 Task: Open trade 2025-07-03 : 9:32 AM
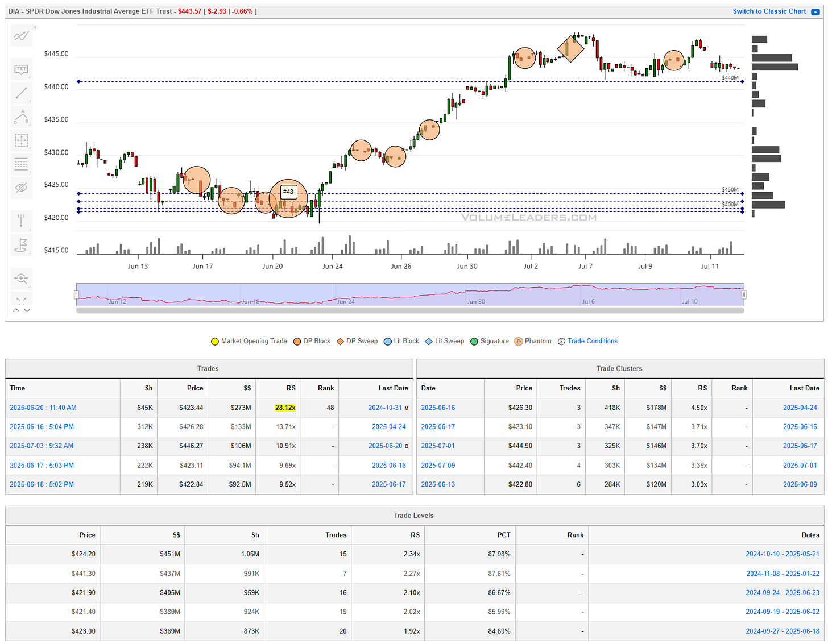pyautogui.click(x=42, y=446)
